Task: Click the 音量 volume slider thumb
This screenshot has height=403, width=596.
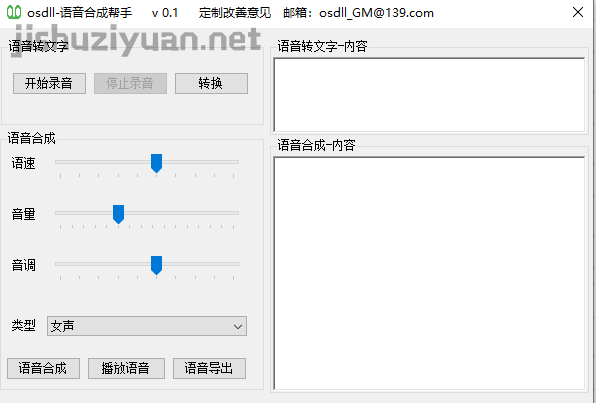Action: point(118,214)
